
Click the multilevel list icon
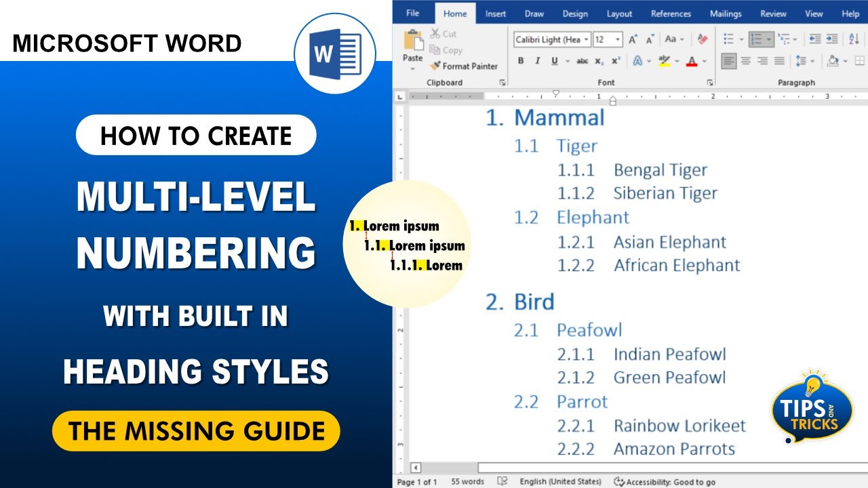tap(783, 39)
